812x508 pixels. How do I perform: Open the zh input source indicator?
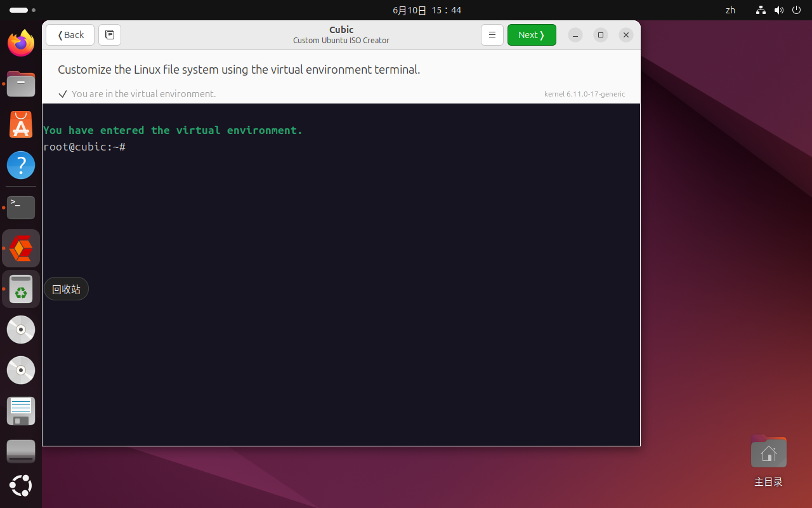tap(730, 10)
